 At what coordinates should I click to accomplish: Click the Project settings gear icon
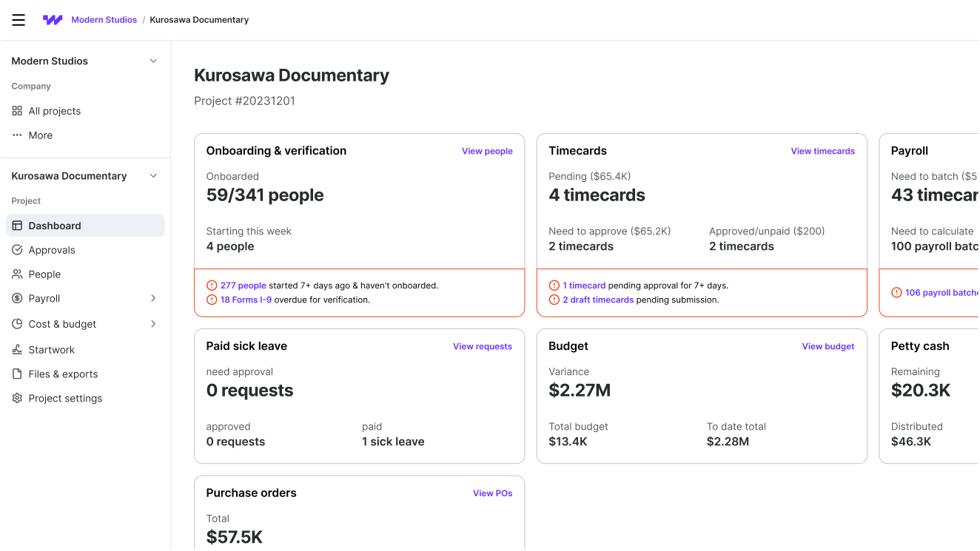coord(17,399)
